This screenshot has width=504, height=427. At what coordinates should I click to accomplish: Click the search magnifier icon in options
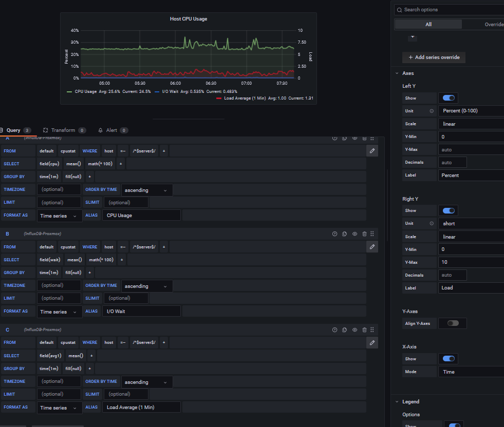click(399, 10)
